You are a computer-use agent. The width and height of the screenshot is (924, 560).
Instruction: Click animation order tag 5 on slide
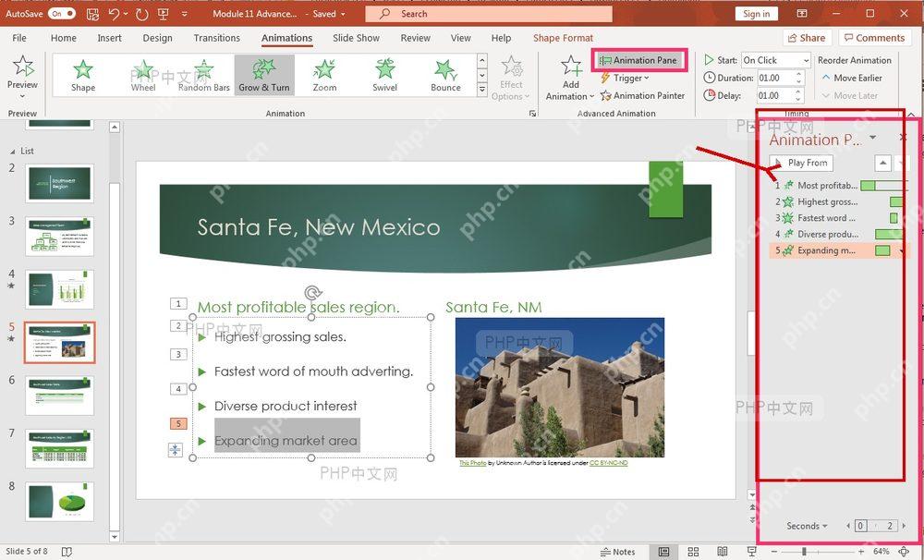tap(178, 424)
